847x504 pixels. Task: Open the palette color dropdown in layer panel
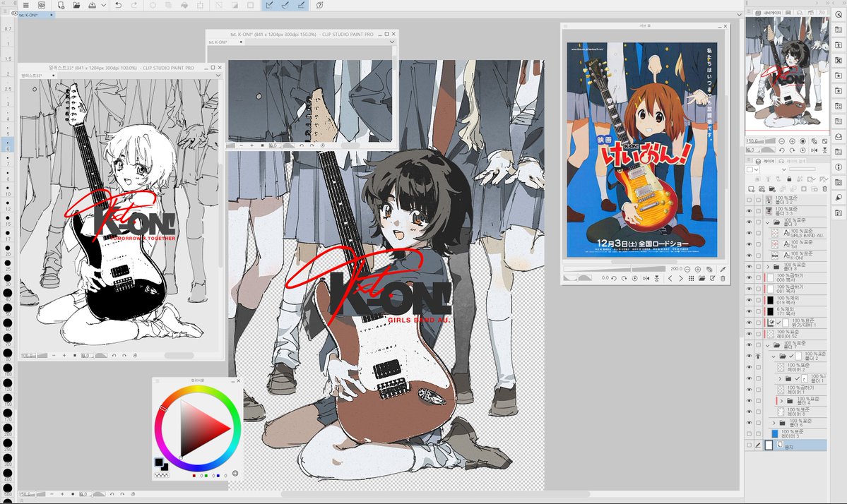[752, 169]
